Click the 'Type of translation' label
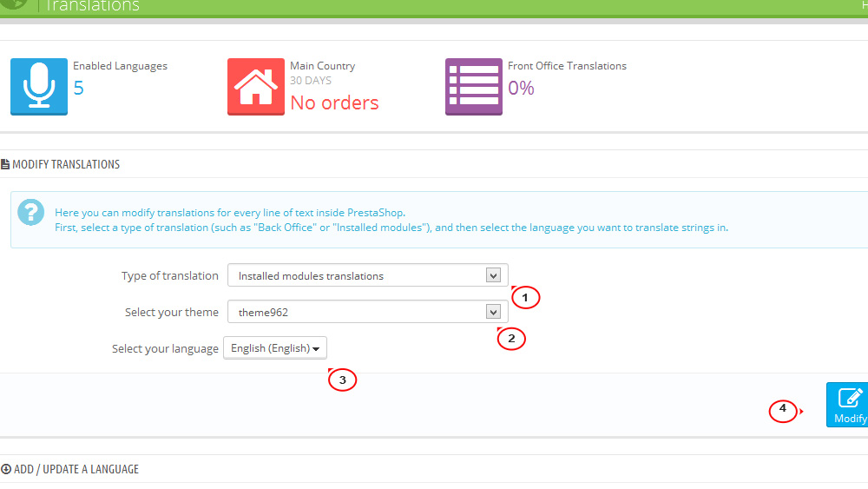The width and height of the screenshot is (868, 489). pos(170,276)
